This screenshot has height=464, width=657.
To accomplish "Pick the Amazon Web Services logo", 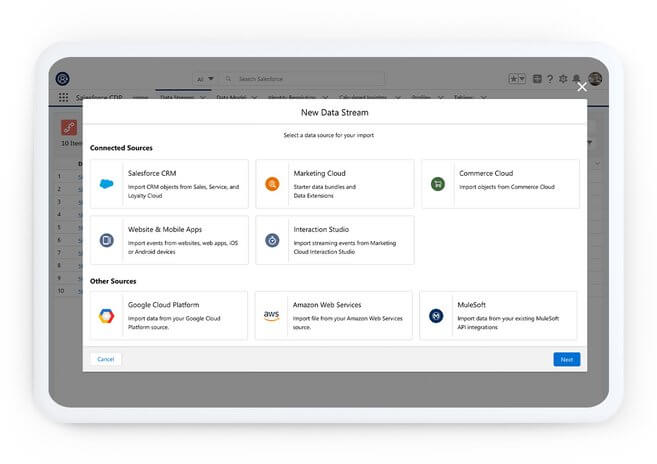I will point(272,316).
